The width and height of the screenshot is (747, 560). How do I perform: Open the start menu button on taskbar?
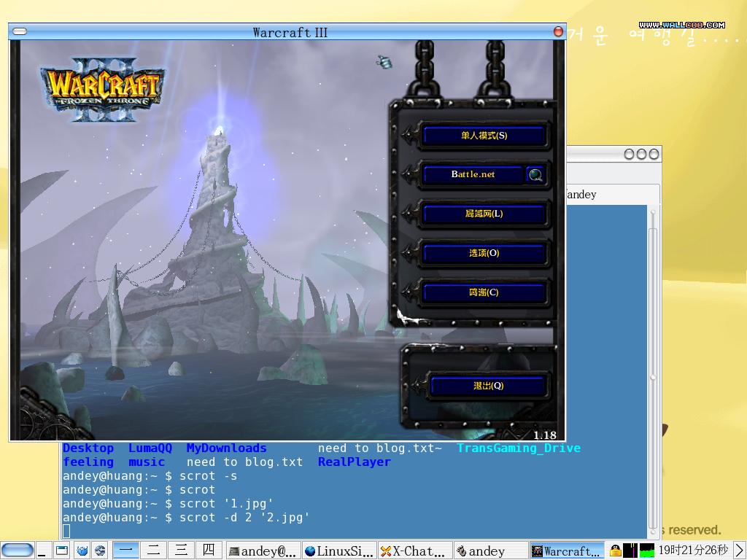(x=18, y=551)
